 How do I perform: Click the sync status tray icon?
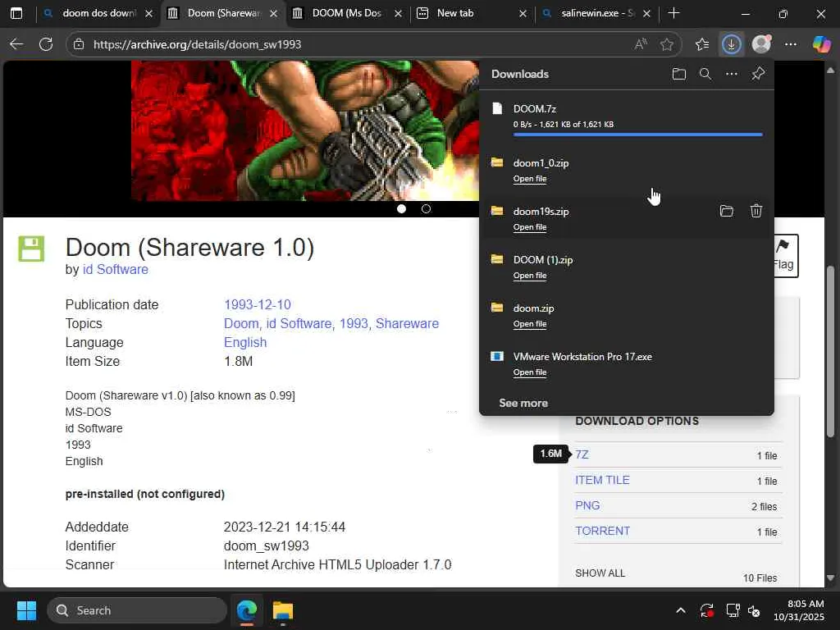click(x=706, y=610)
